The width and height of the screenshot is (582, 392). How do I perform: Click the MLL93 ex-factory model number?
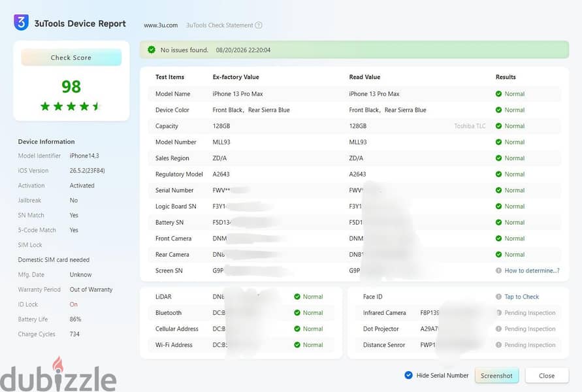coord(221,142)
